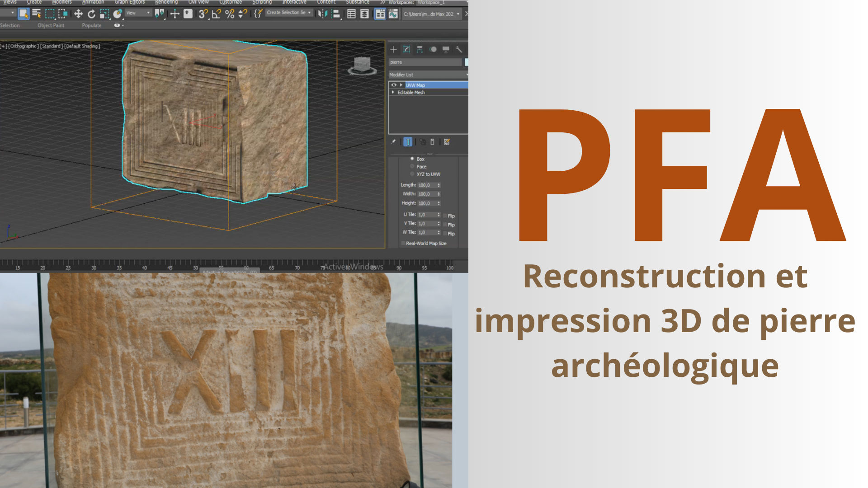
Task: Adjust the Length spinner arrows
Action: (x=439, y=185)
